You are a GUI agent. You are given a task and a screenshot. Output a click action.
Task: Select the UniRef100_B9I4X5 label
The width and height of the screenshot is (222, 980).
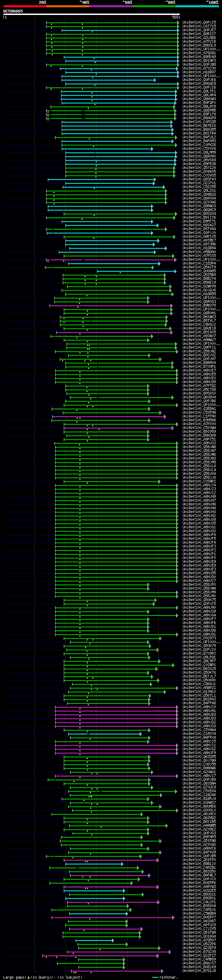coord(199,332)
